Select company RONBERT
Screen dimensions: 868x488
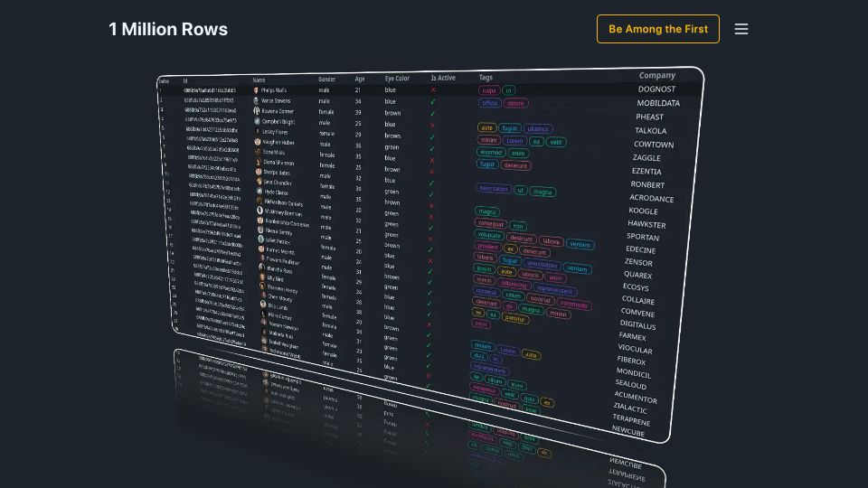(647, 184)
